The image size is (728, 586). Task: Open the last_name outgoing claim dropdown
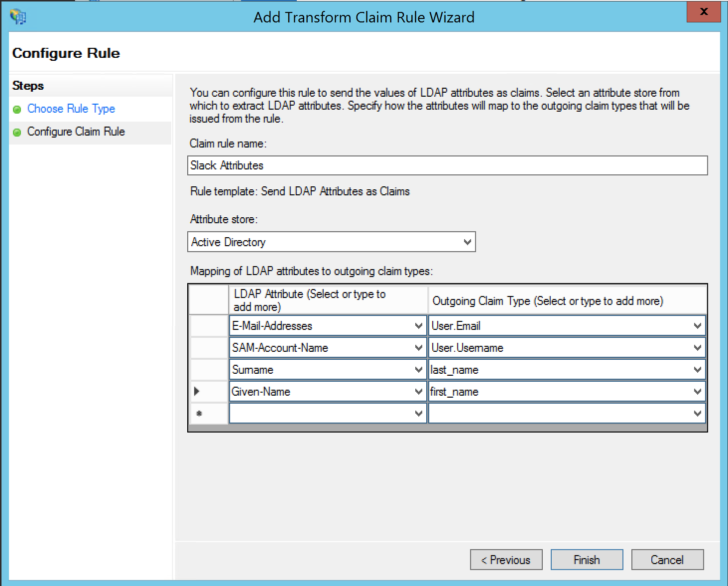tap(697, 370)
